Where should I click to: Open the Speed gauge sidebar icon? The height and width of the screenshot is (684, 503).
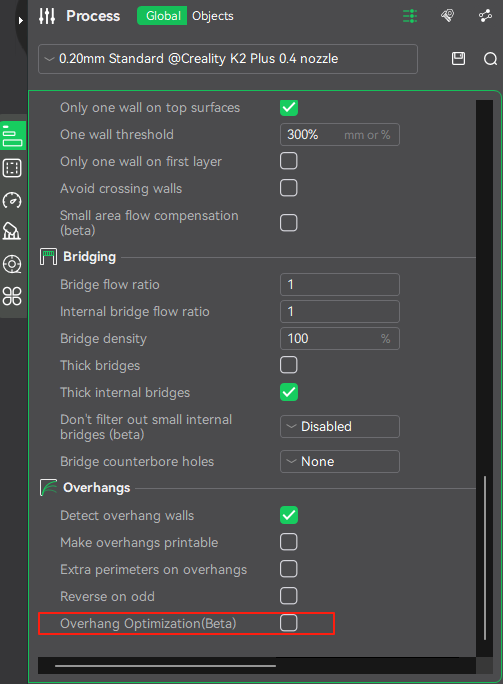[12, 200]
